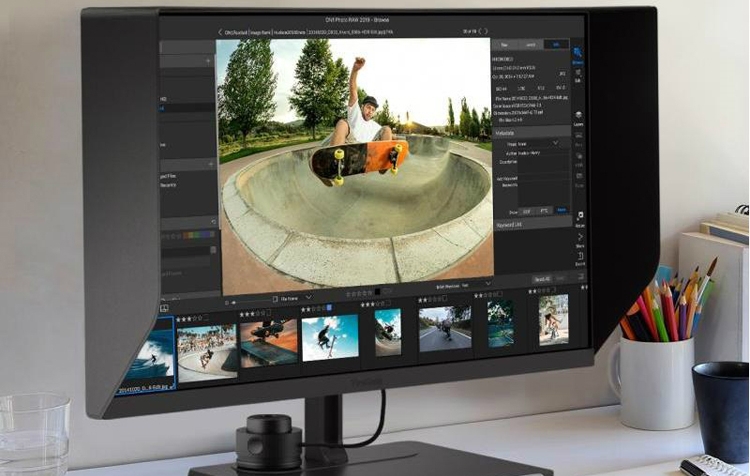Toggle EXIF metadata display

point(527,212)
